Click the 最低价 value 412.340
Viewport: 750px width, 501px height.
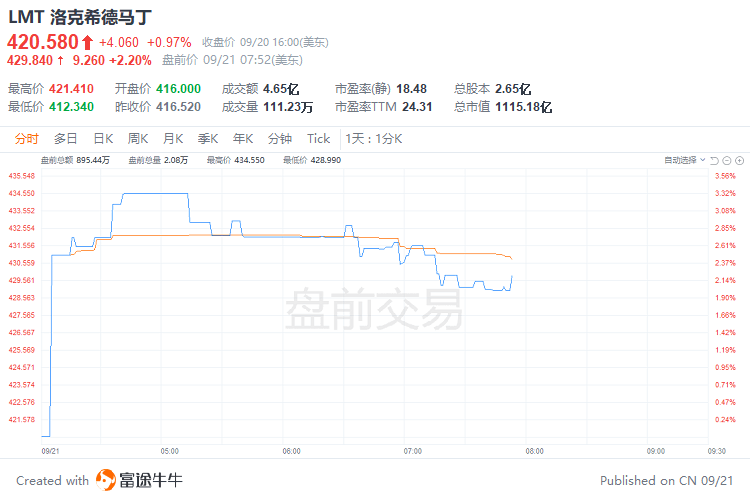pyautogui.click(x=71, y=107)
